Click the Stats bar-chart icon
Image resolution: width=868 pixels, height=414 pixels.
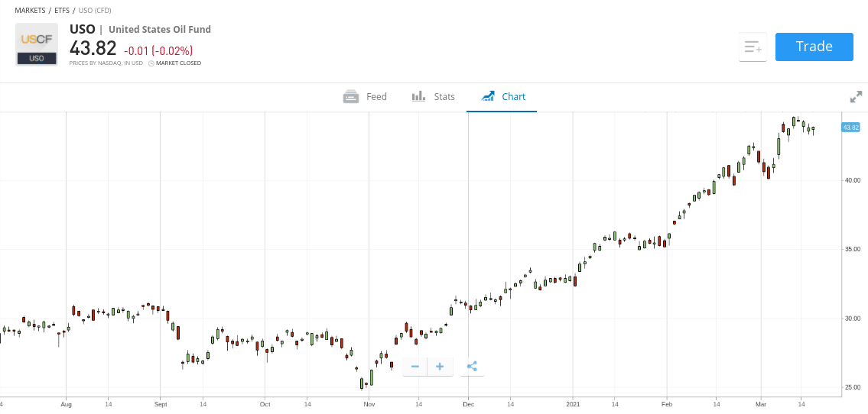click(x=418, y=97)
